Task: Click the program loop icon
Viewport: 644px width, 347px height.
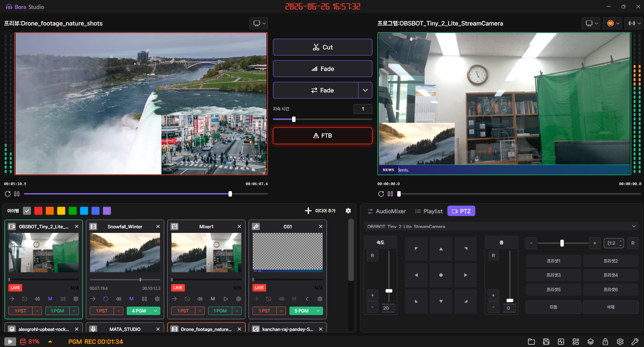Action: pyautogui.click(x=381, y=194)
